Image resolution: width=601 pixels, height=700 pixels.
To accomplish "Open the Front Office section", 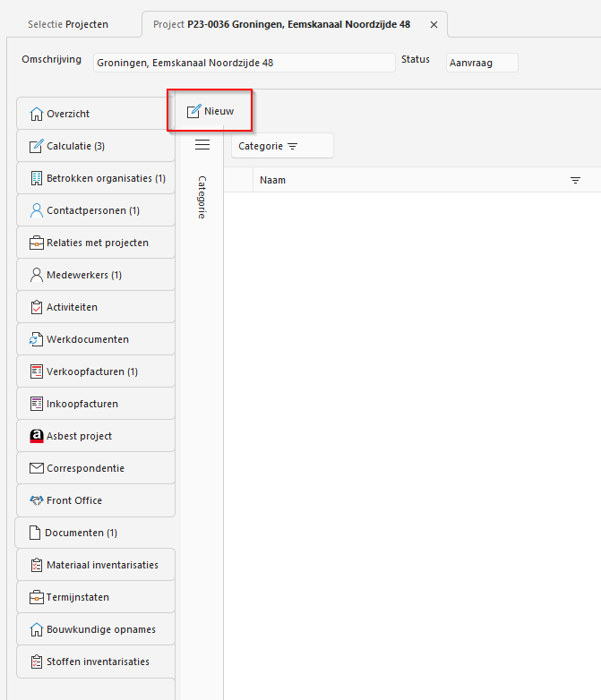I will click(x=96, y=500).
